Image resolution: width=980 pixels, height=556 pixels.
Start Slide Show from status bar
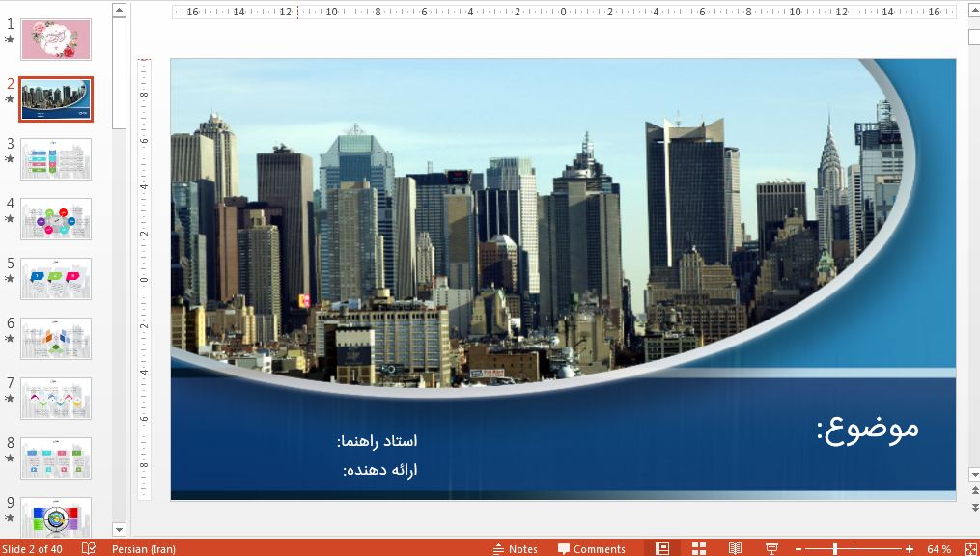(771, 548)
